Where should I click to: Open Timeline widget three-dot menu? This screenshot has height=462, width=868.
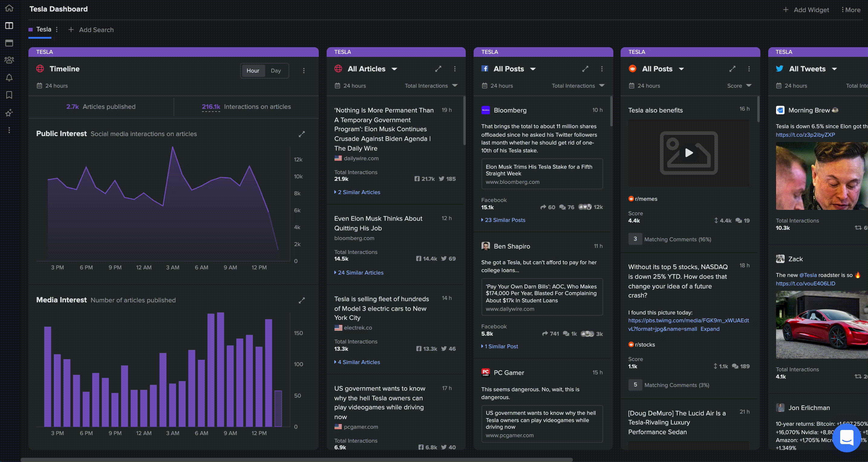click(x=304, y=70)
